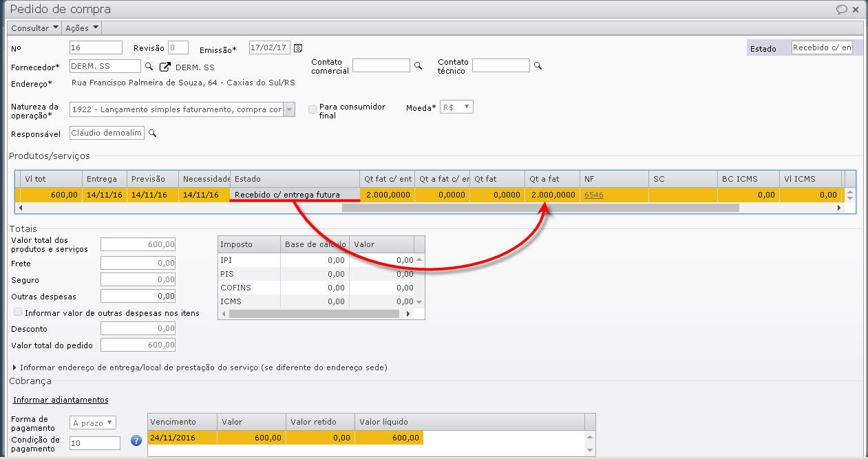Image resolution: width=868 pixels, height=459 pixels.
Task: Select the COFINS row in tax table
Action: click(317, 288)
